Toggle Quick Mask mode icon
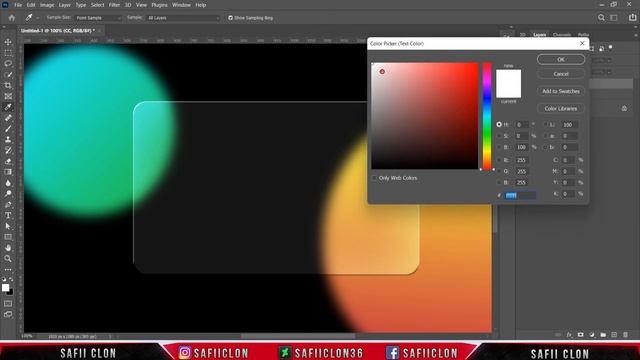 click(8, 304)
